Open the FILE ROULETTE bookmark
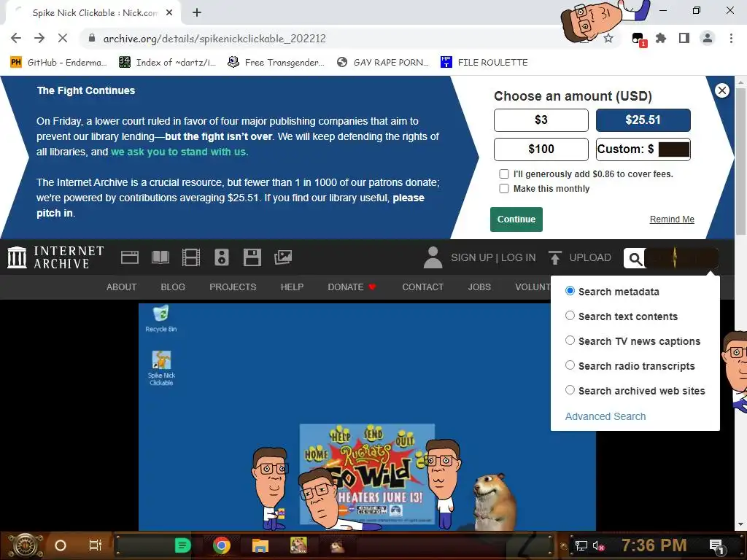747x560 pixels. click(484, 63)
